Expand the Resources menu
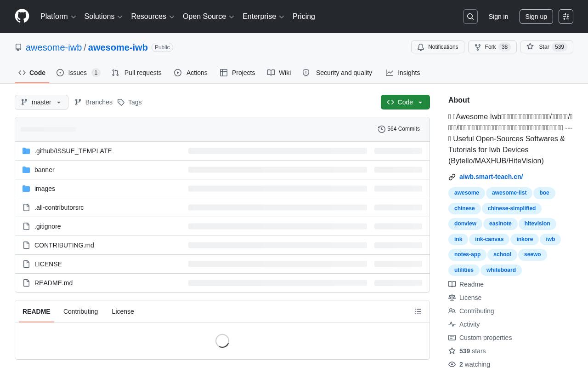 (x=153, y=17)
